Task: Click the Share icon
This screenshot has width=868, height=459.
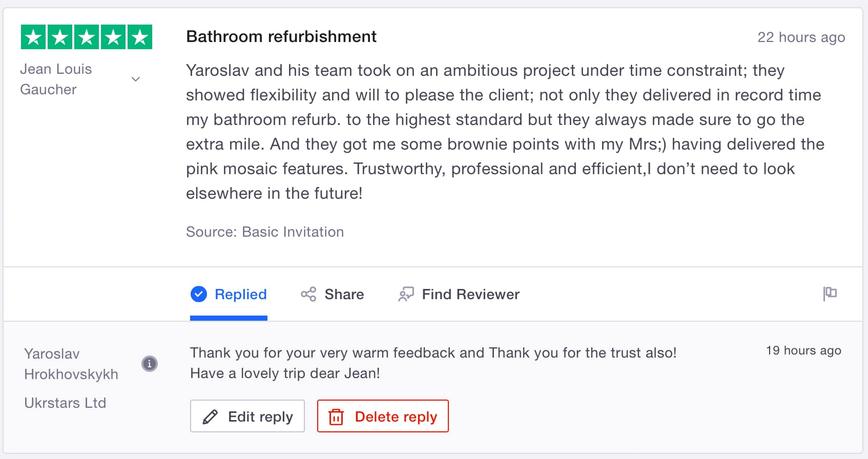Action: coord(308,294)
